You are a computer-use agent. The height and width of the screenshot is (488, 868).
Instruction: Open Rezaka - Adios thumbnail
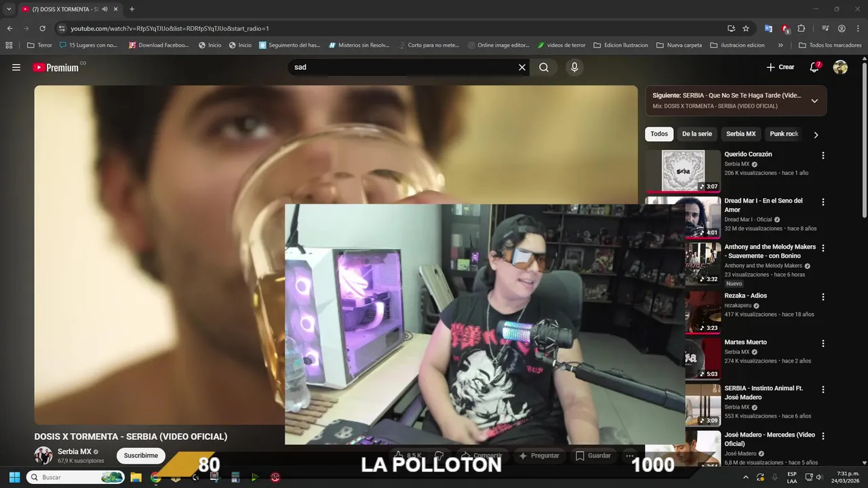[703, 312]
